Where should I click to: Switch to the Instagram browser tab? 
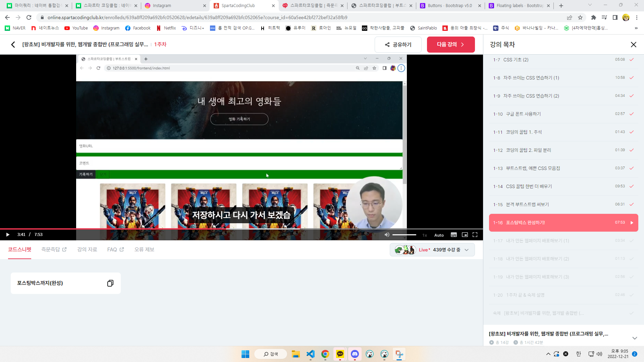(175, 5)
